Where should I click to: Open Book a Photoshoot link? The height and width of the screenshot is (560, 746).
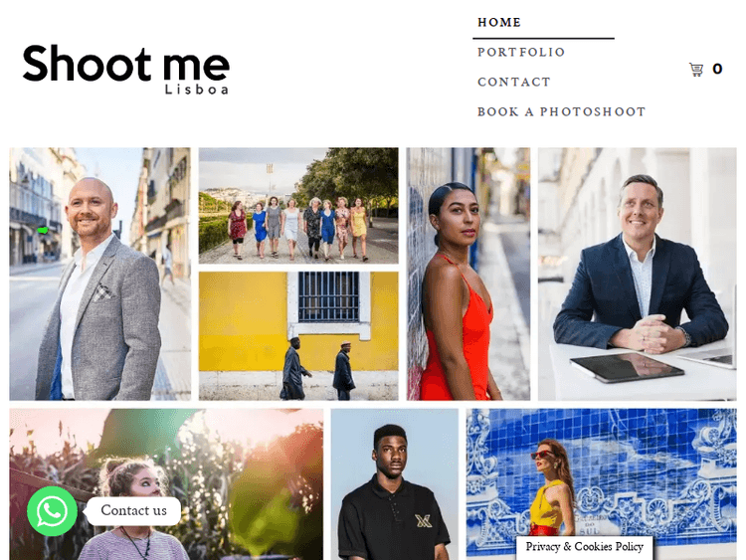561,111
